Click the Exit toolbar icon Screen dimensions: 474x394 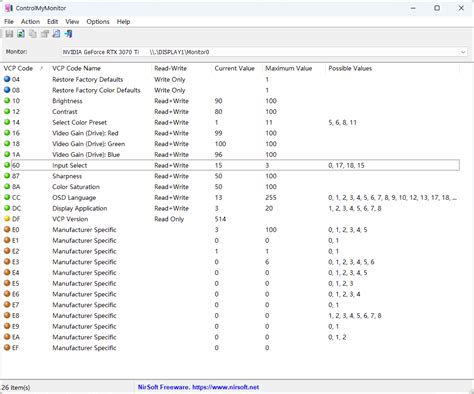coord(68,34)
